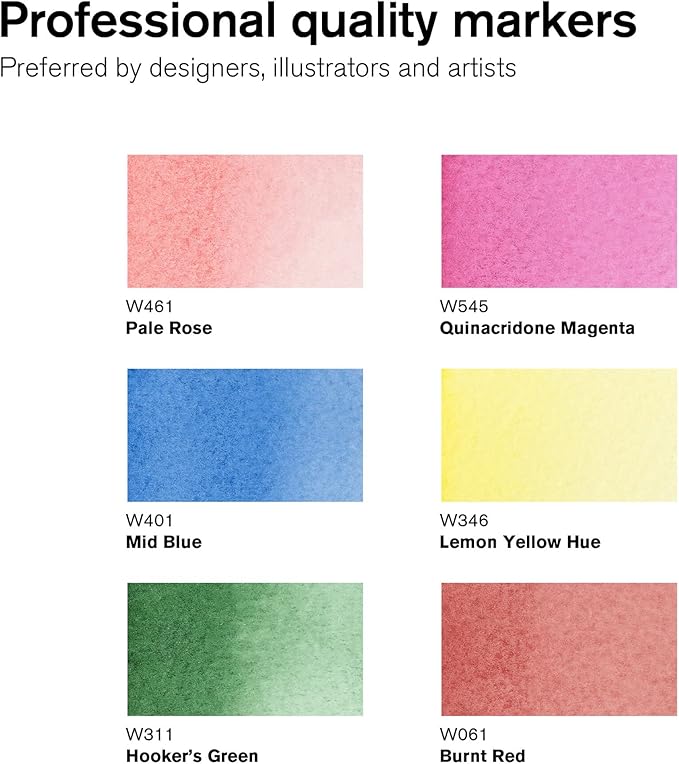Click the "Mid Blue" name label
679x764 pixels.
coord(164,542)
